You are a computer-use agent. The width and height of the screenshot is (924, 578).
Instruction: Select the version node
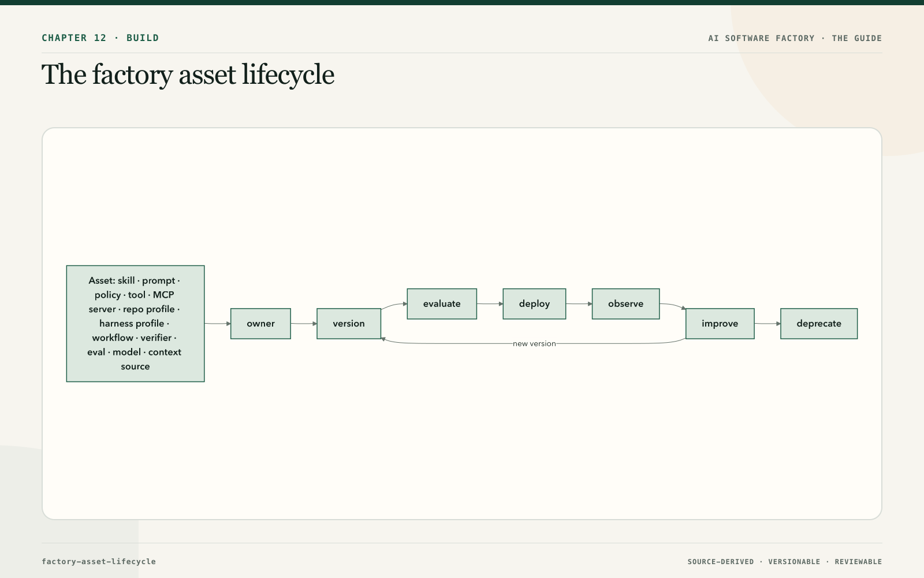click(x=349, y=324)
